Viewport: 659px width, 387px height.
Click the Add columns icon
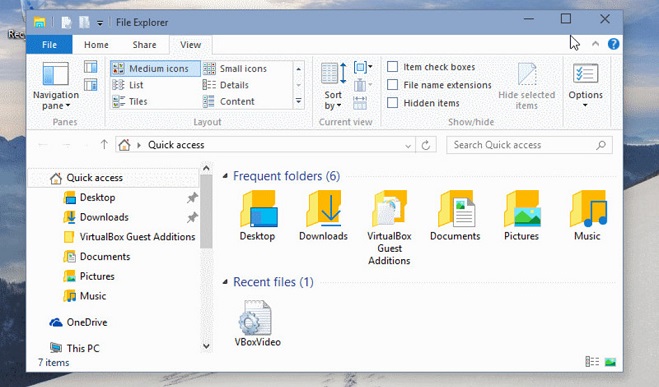(x=362, y=85)
